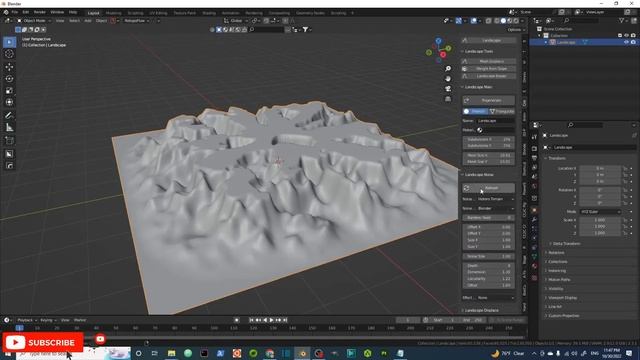Select the Select Box tool
640x360 pixels.
pos(9,42)
